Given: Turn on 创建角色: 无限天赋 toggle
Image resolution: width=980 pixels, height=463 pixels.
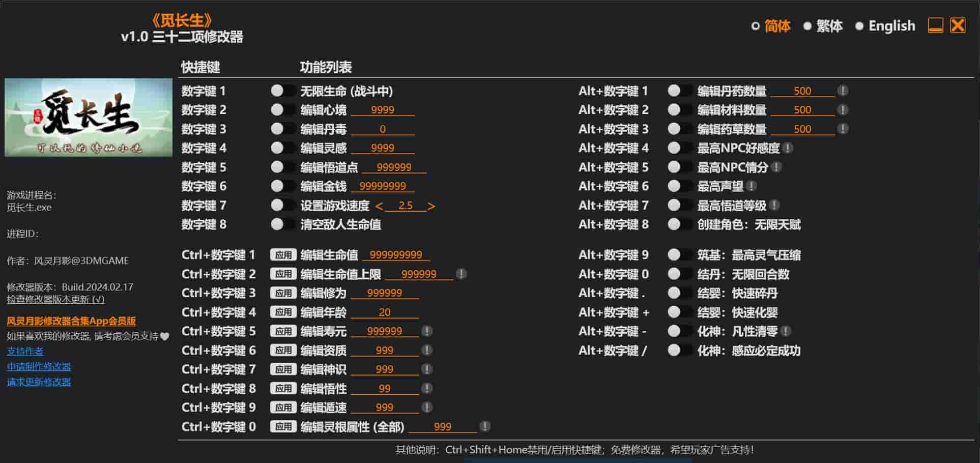Looking at the screenshot, I should tap(679, 224).
